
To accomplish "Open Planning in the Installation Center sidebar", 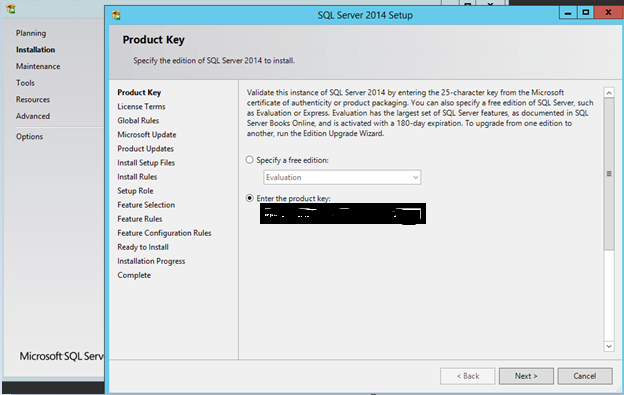I will pyautogui.click(x=31, y=33).
